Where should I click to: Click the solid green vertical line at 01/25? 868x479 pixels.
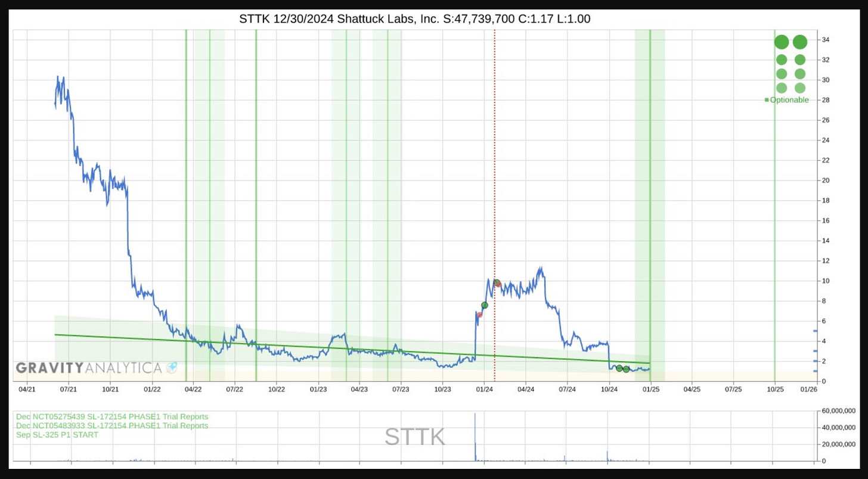650,206
